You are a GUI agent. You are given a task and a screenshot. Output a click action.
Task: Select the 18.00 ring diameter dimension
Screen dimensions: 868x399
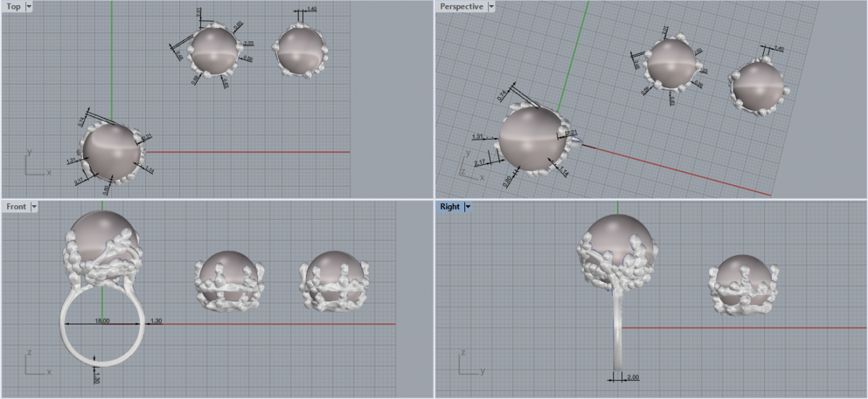101,320
